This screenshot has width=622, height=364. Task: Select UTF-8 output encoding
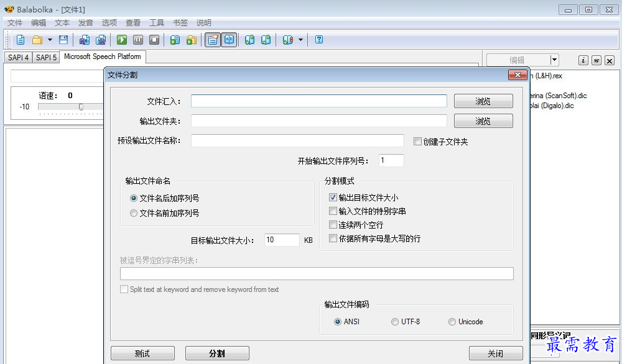click(x=395, y=322)
